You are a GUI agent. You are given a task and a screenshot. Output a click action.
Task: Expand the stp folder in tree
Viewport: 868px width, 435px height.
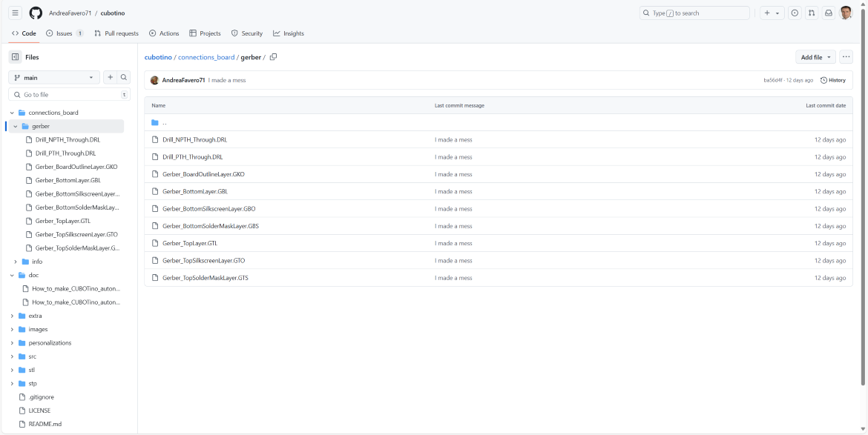[x=12, y=384]
